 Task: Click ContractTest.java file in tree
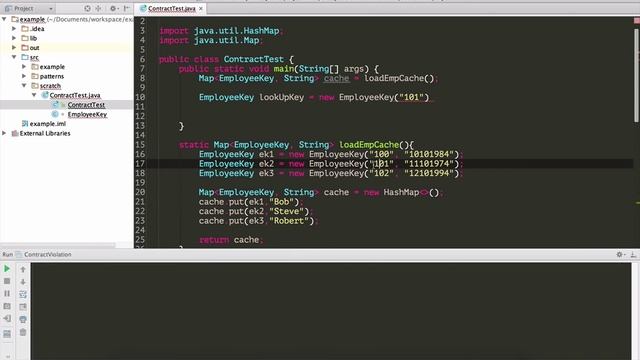75,95
